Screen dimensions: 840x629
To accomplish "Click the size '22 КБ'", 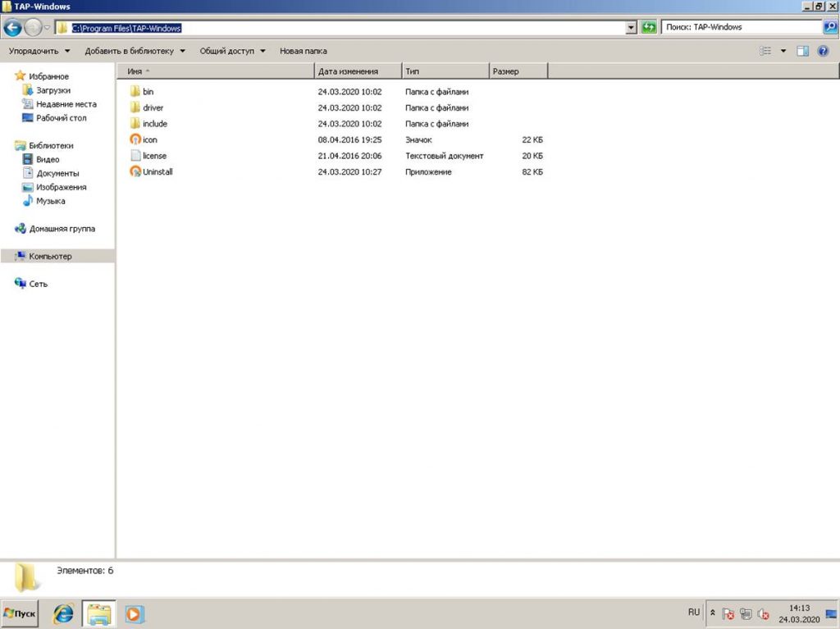I will pyautogui.click(x=532, y=140).
